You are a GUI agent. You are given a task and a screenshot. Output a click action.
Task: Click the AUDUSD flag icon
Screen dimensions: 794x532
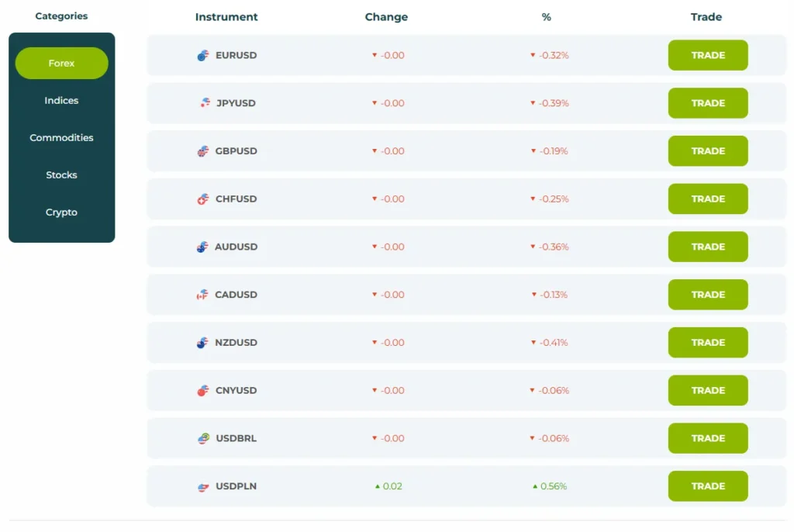(x=203, y=247)
